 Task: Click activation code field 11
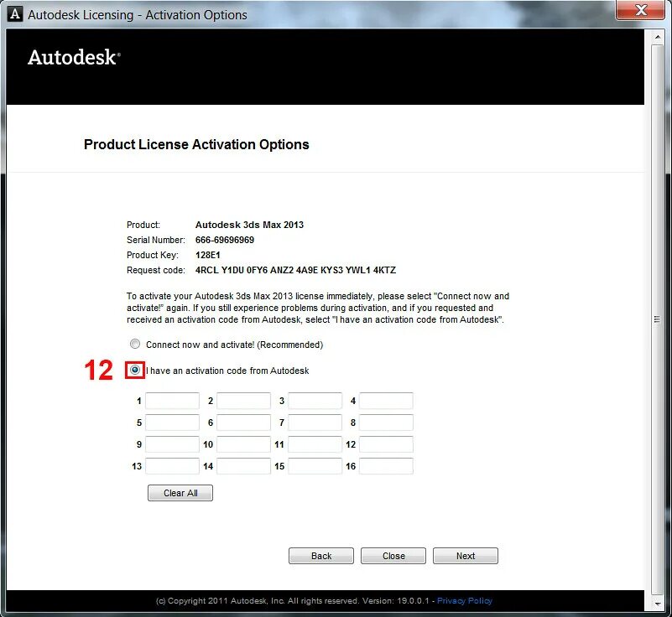315,444
